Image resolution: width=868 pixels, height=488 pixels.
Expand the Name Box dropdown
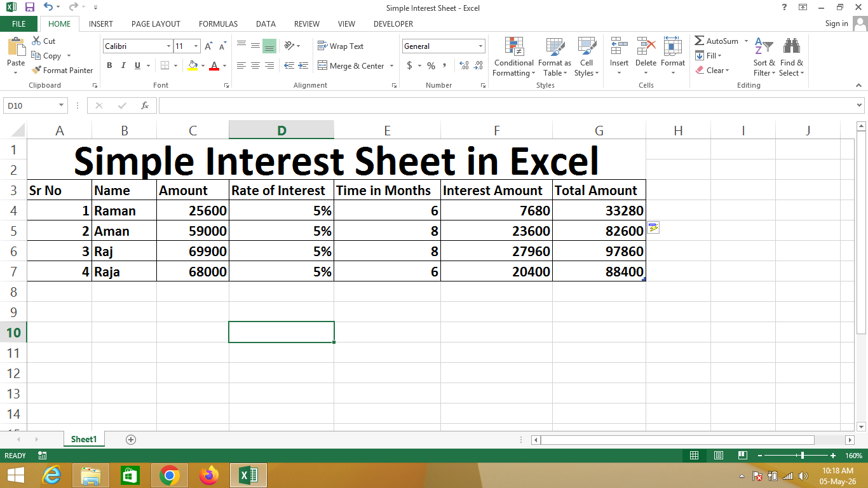click(x=62, y=105)
